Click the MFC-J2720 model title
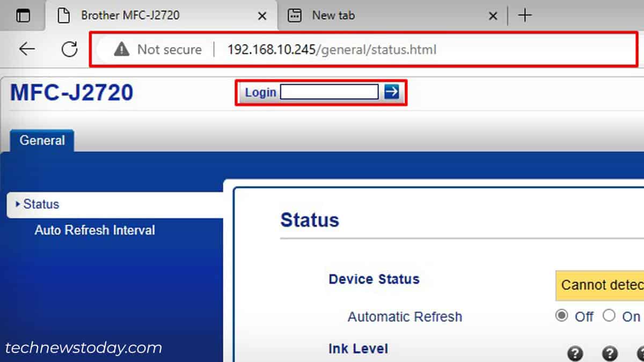This screenshot has height=362, width=644. point(71,93)
